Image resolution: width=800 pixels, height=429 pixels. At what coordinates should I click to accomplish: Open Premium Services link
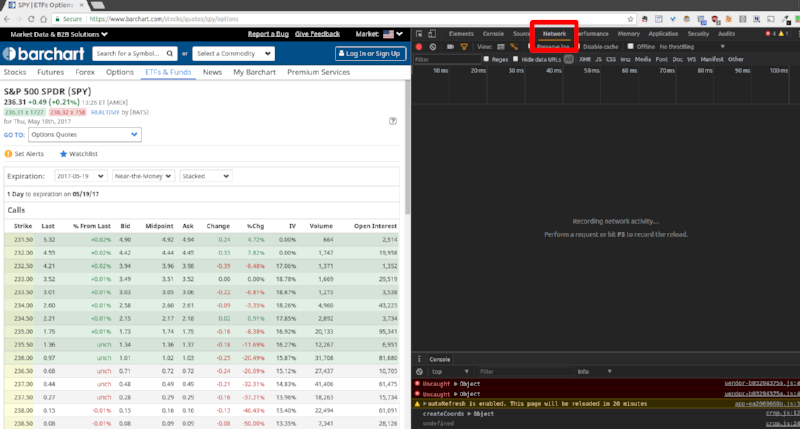click(318, 72)
